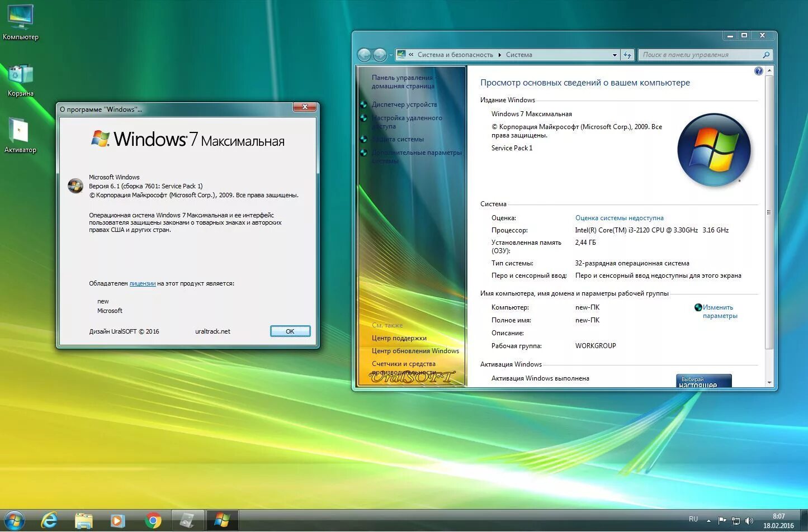Click Оценка системы недоступна link

point(620,218)
